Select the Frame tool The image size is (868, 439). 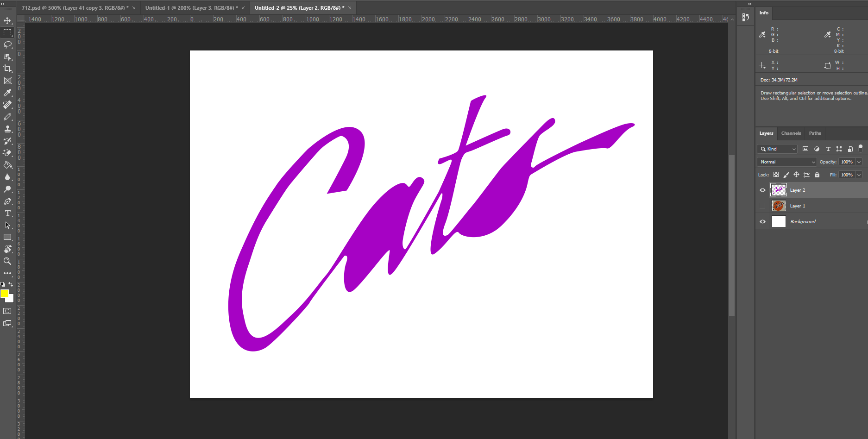(x=7, y=81)
